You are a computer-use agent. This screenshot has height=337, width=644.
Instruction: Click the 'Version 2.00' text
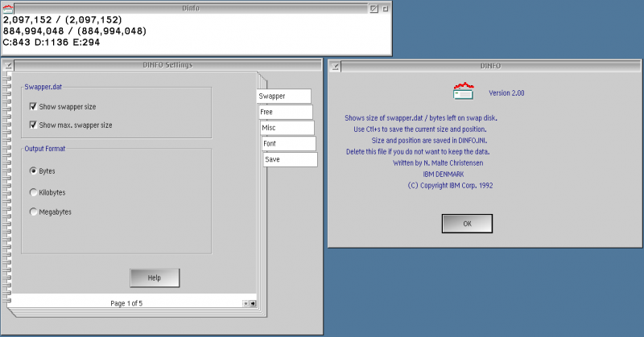click(x=506, y=93)
